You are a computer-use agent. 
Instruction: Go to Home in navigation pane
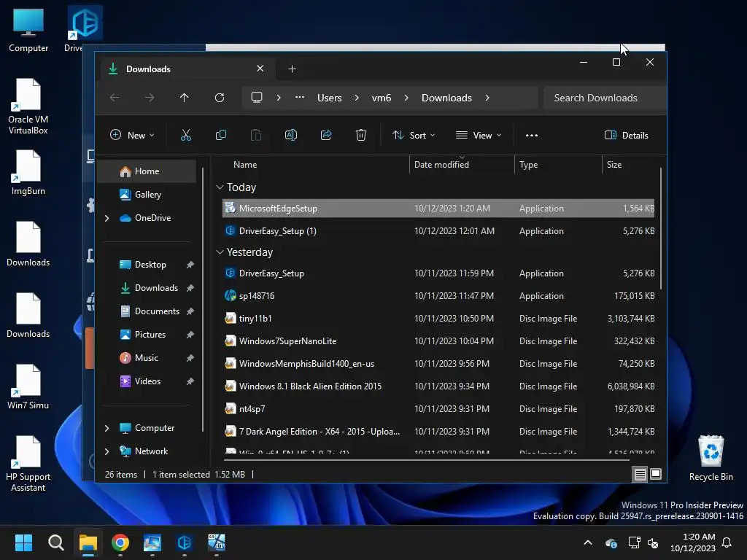(147, 171)
